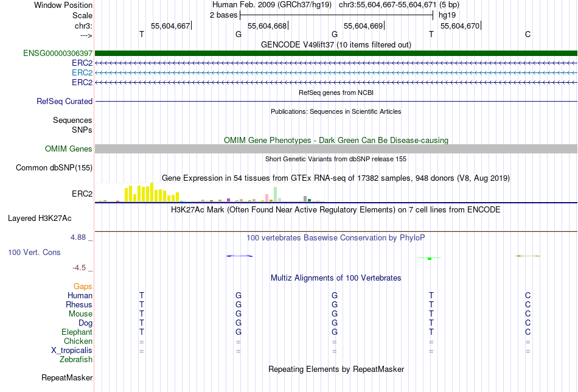The image size is (578, 392).
Task: Click the X_tropicalis species label
Action: (x=72, y=351)
